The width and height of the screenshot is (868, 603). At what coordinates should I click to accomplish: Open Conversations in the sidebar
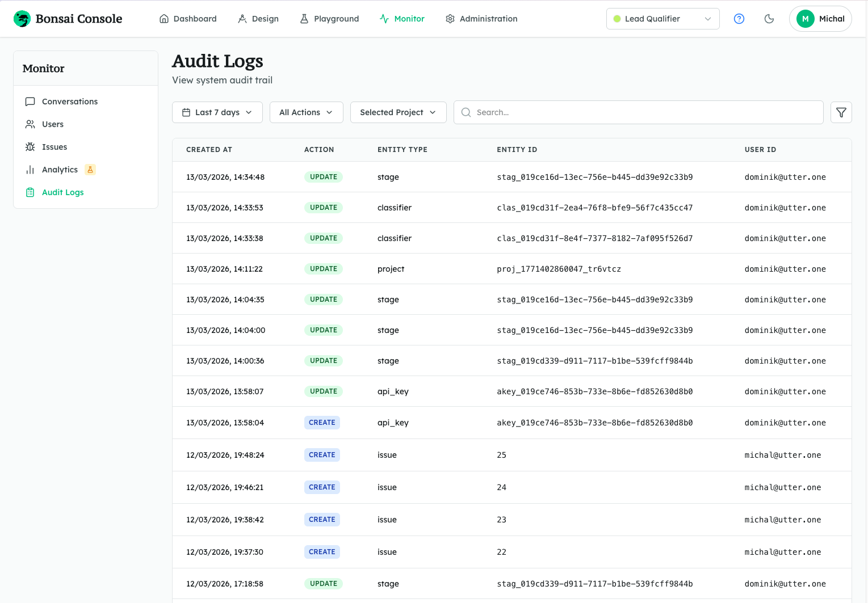pyautogui.click(x=85, y=102)
